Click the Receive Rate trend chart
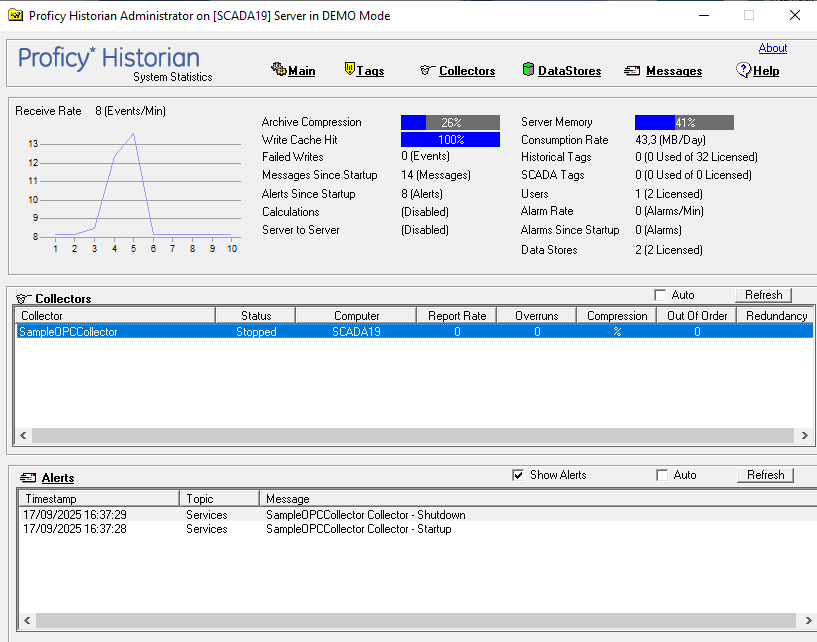Viewport: 817px width, 642px height. click(134, 189)
